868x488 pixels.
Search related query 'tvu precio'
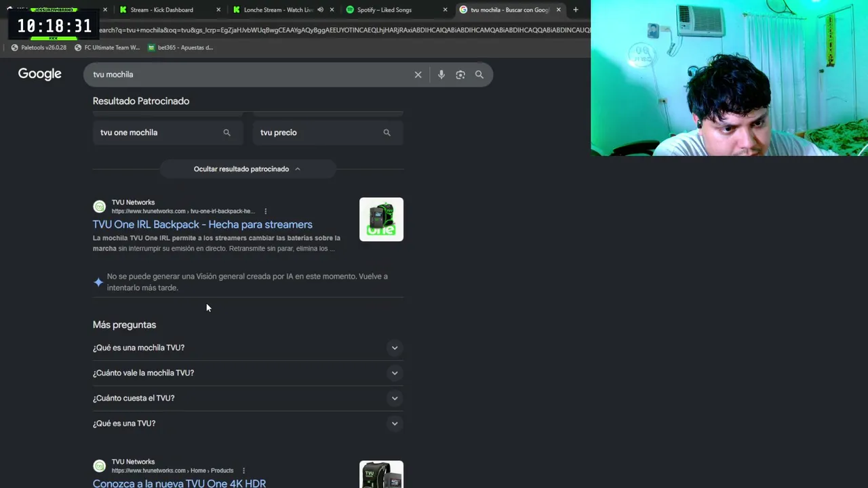[328, 133]
